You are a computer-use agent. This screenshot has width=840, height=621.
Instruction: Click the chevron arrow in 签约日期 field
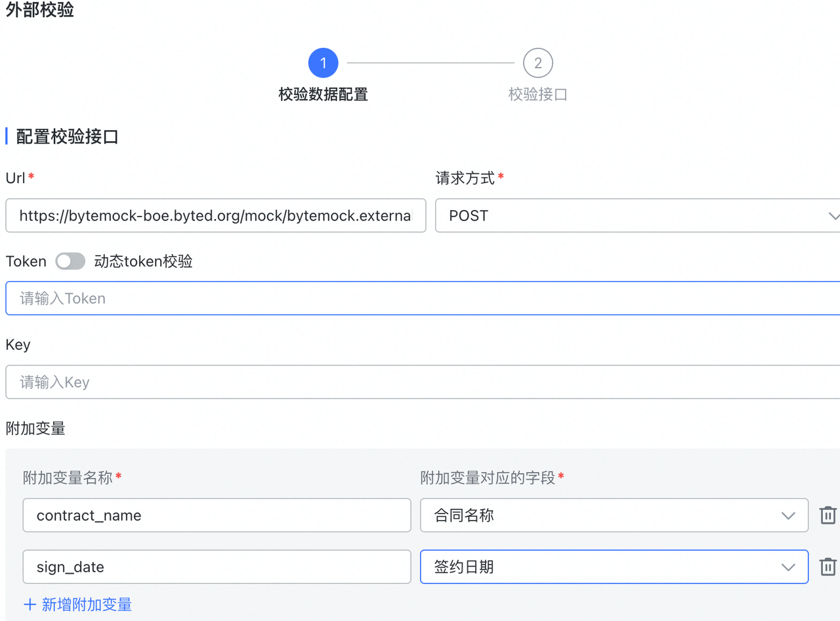tap(788, 567)
